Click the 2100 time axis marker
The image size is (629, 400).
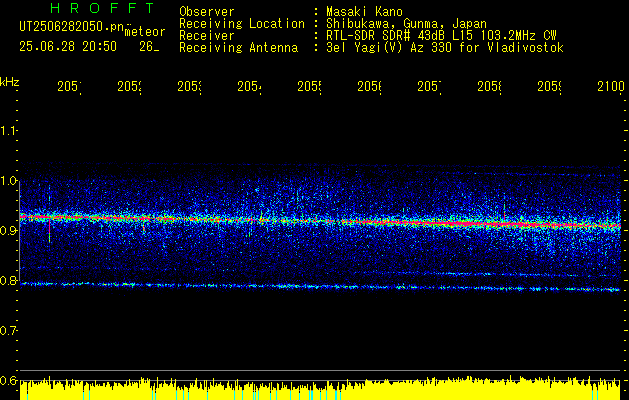pyautogui.click(x=611, y=86)
